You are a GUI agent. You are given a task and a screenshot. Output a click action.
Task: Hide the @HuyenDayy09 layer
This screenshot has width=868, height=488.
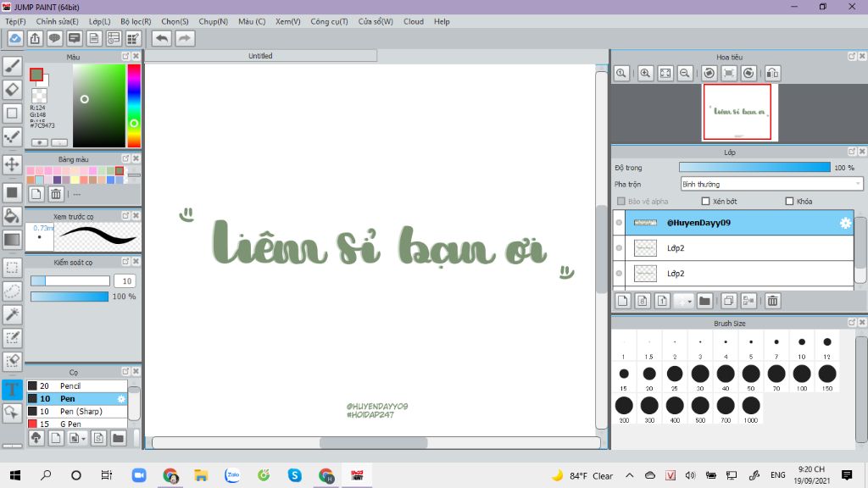[x=619, y=223]
